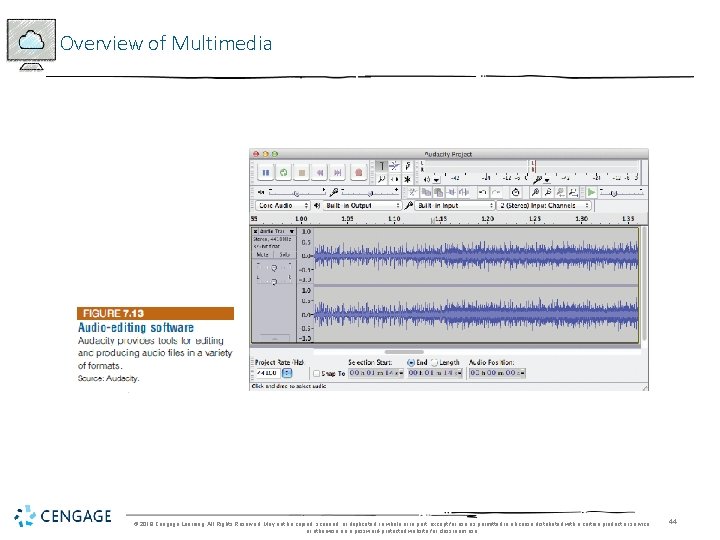Open the Core Audio host dropdown
This screenshot has height=540, width=720.
click(x=282, y=206)
